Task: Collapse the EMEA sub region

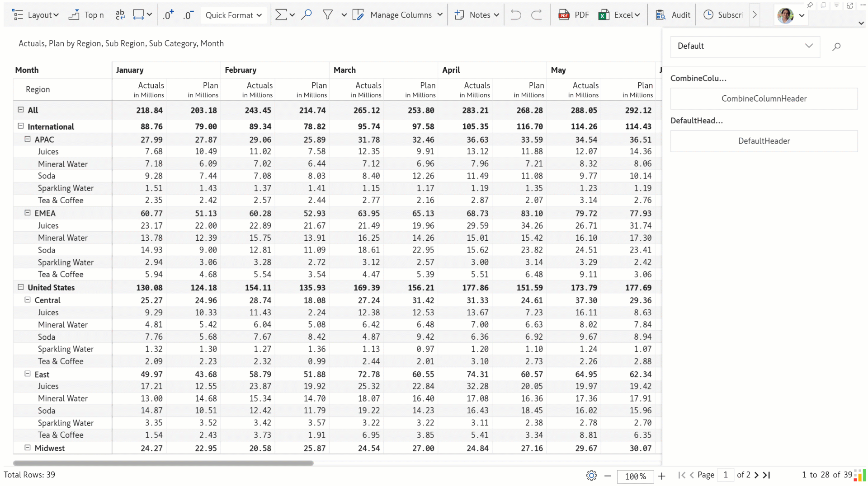Action: point(28,213)
